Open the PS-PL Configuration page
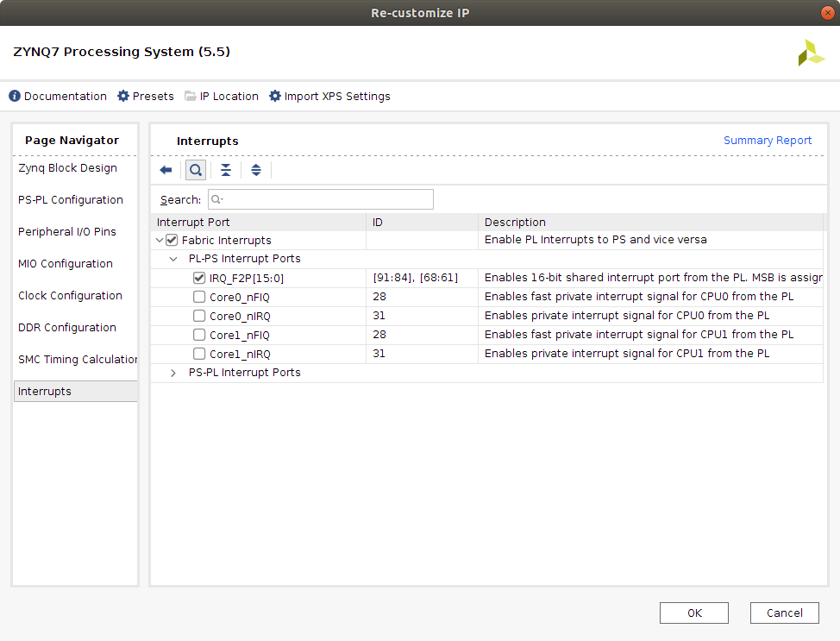The height and width of the screenshot is (641, 840). 70,199
